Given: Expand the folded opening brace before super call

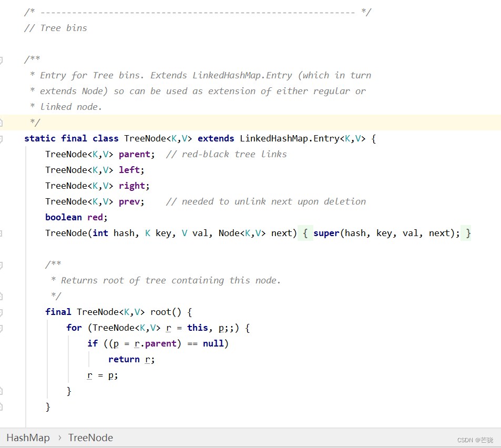Looking at the screenshot, I should click(305, 233).
